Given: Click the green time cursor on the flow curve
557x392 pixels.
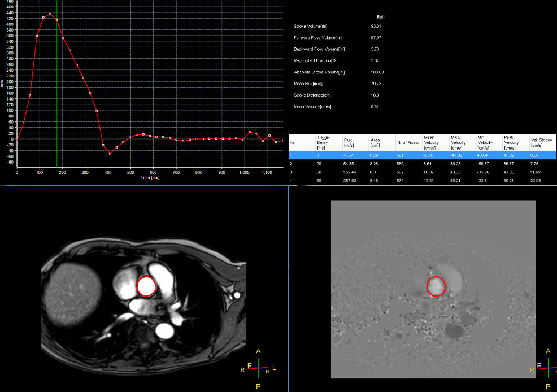Looking at the screenshot, I should pyautogui.click(x=56, y=85).
